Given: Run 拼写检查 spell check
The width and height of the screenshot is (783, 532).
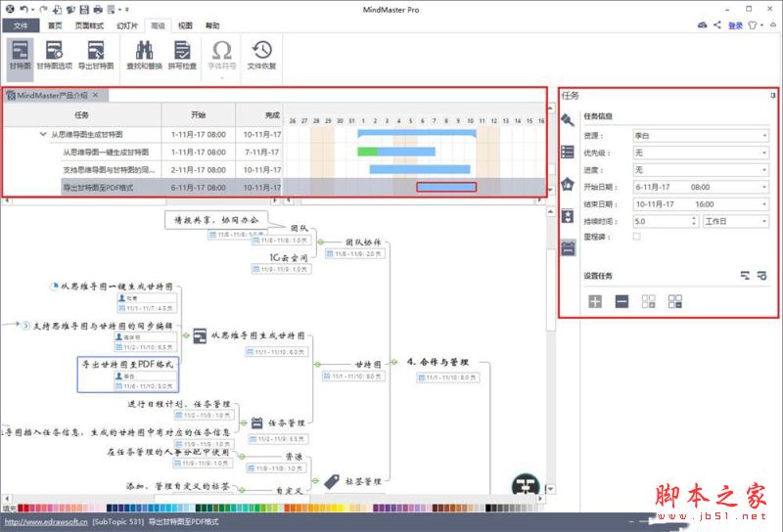Looking at the screenshot, I should tap(182, 56).
